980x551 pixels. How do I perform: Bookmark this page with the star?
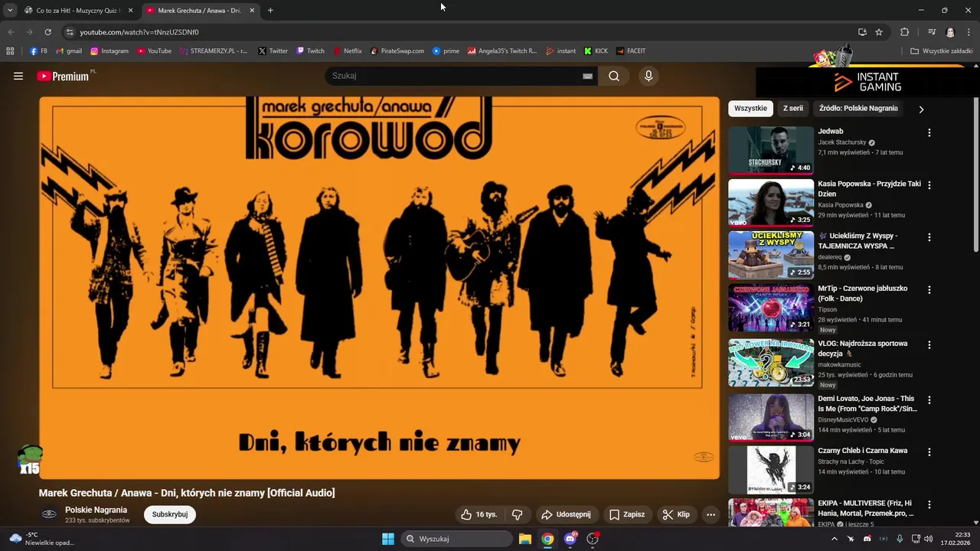[879, 32]
